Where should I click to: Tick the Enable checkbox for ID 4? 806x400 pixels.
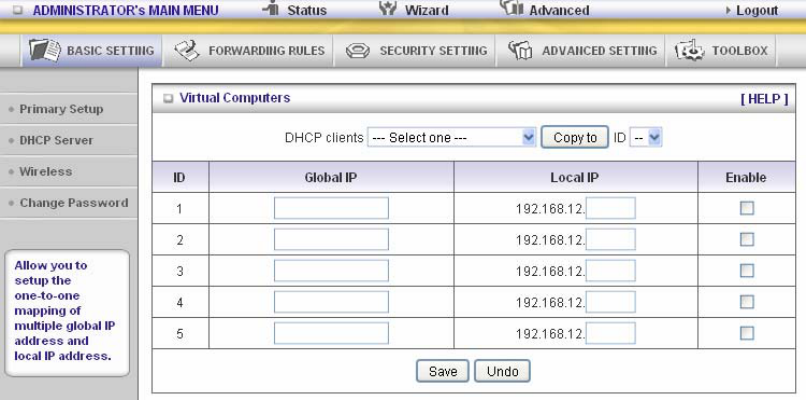click(746, 302)
